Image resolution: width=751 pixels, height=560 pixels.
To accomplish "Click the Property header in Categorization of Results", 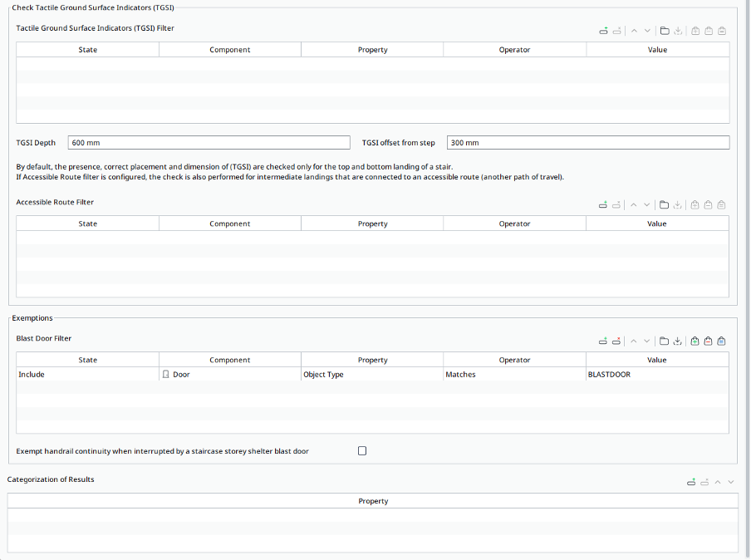I will [x=373, y=501].
